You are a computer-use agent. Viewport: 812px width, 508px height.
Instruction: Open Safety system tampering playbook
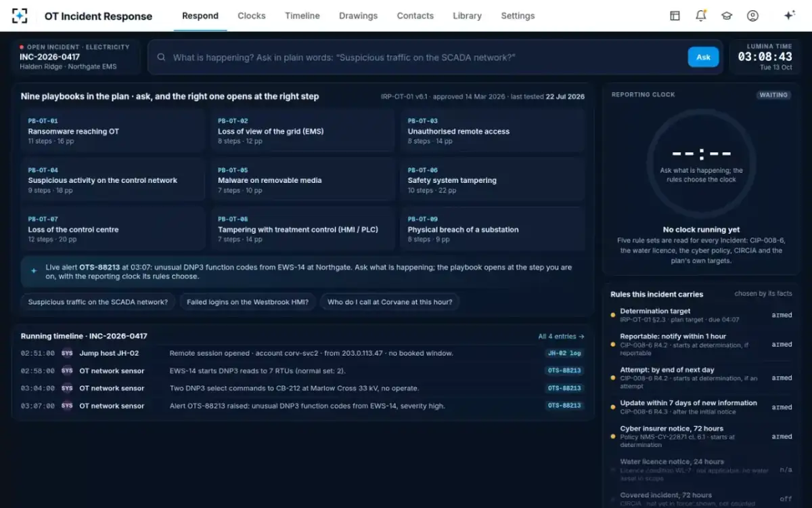coord(493,179)
